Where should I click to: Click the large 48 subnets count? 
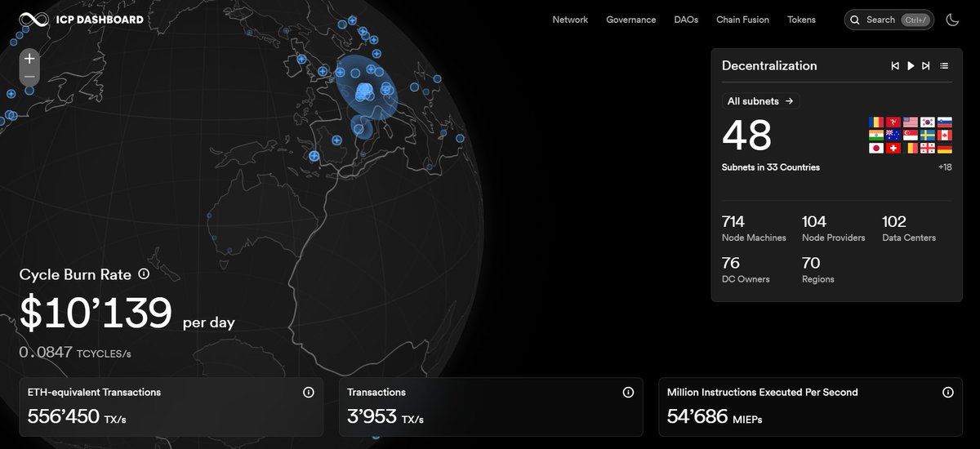pos(746,135)
